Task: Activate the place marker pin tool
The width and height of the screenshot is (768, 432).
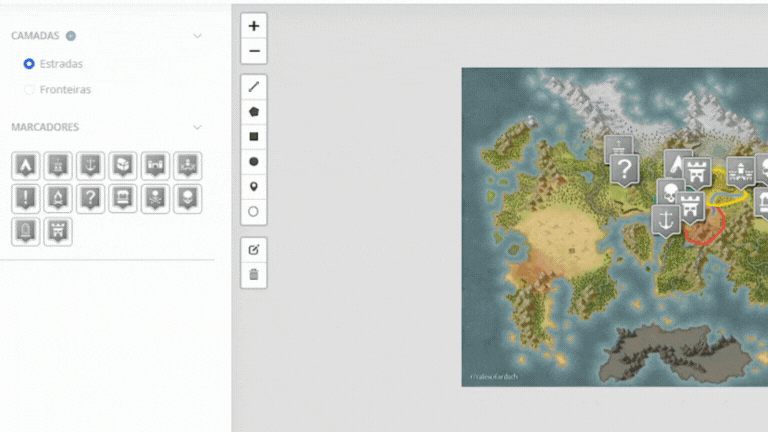Action: pyautogui.click(x=254, y=187)
